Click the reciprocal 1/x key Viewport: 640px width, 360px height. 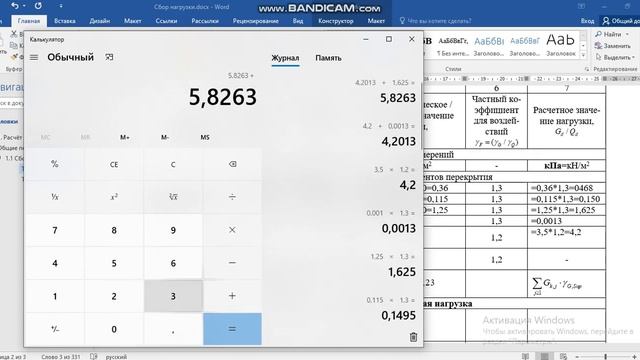coord(55,197)
